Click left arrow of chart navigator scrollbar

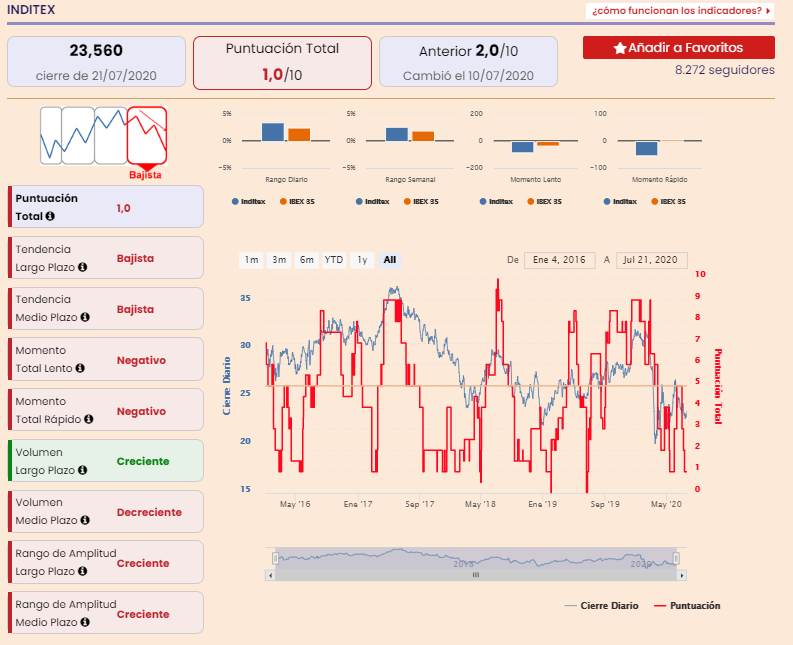(271, 575)
